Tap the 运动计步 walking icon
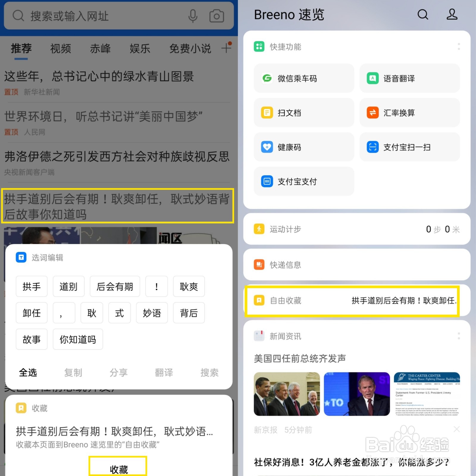 tap(259, 229)
